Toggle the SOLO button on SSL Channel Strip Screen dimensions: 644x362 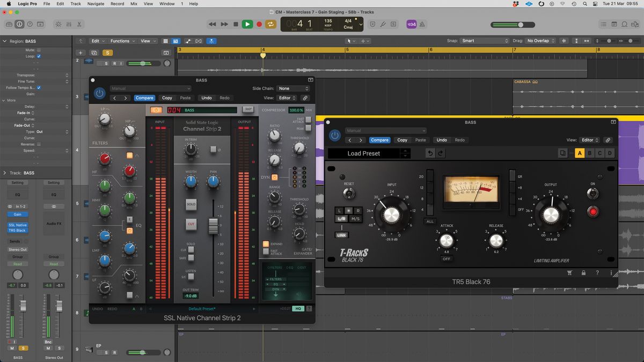pyautogui.click(x=191, y=204)
